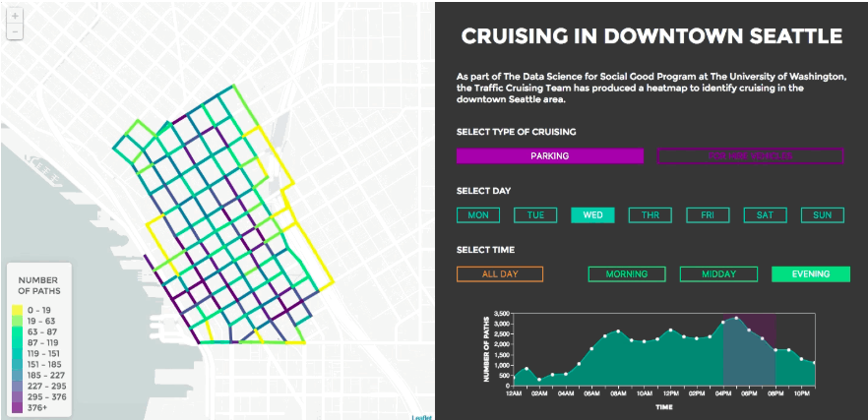Viewport: 868px width, 420px height.
Task: Click the 19 - 63 legend swatch
Action: click(x=18, y=321)
